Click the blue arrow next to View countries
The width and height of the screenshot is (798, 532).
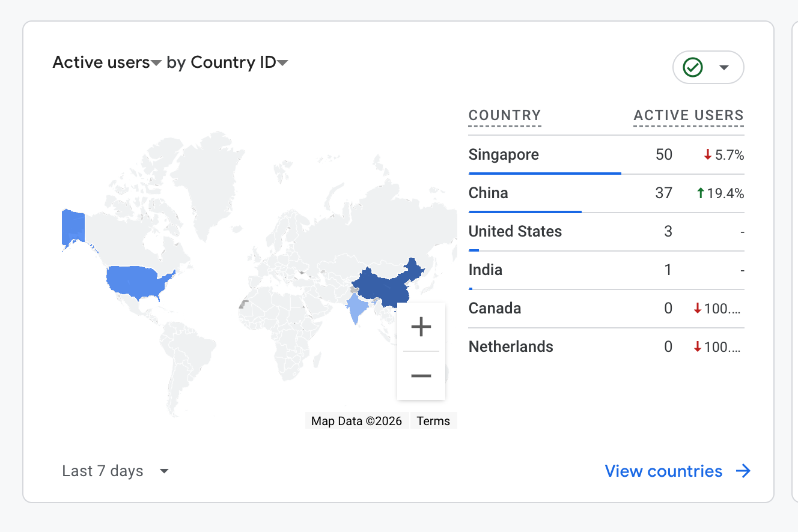[743, 471]
